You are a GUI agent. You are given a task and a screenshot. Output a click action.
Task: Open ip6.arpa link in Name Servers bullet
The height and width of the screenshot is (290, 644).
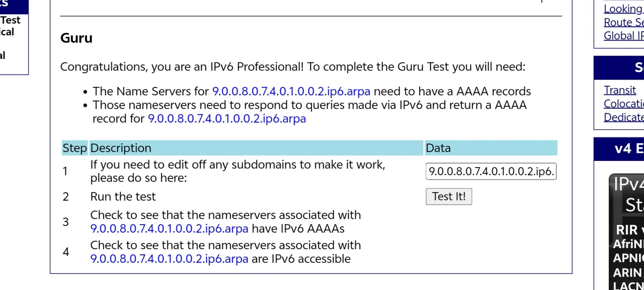pyautogui.click(x=291, y=91)
